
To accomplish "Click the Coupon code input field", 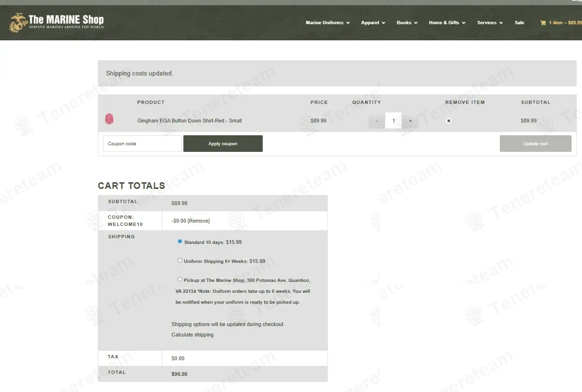I will coord(143,144).
